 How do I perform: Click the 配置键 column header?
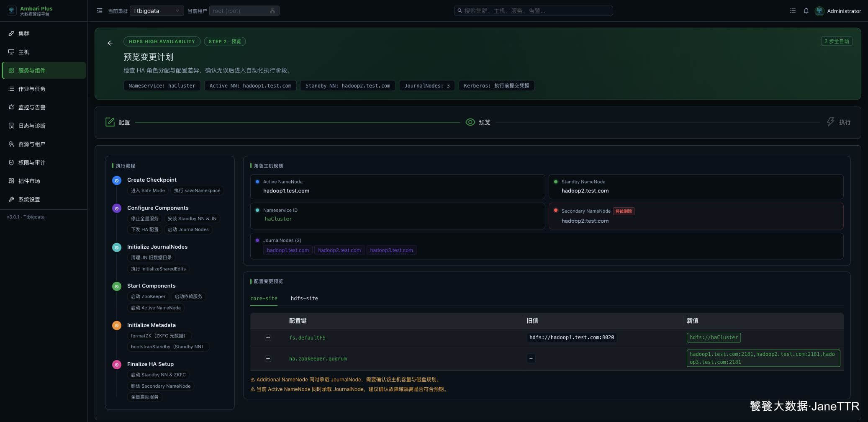tap(298, 321)
